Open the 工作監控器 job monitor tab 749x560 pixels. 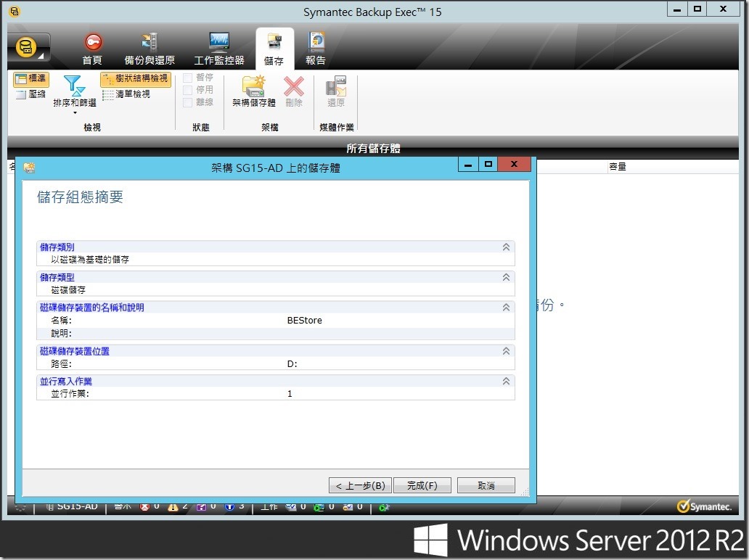point(219,49)
